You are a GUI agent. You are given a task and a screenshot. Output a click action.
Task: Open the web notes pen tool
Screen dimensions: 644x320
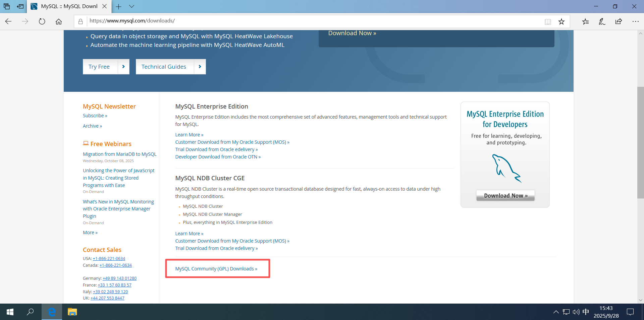[602, 21]
